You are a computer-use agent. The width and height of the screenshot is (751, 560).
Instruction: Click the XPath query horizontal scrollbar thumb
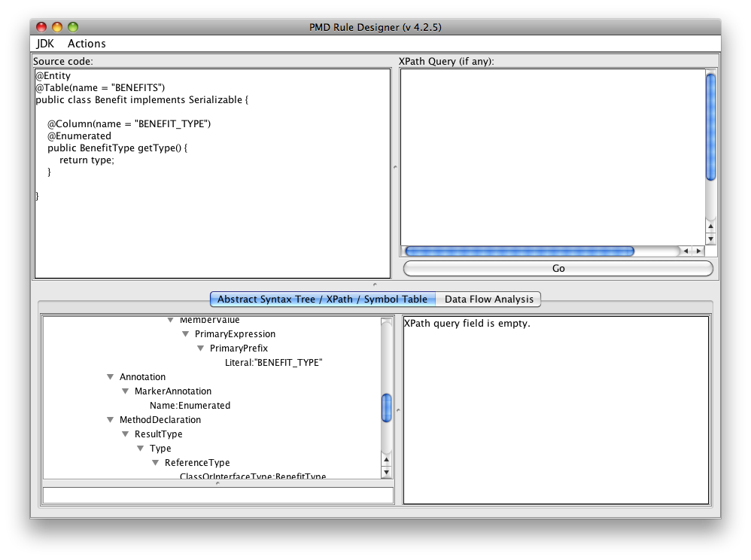[x=519, y=251]
